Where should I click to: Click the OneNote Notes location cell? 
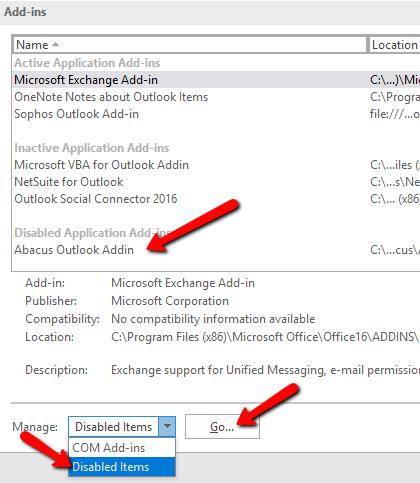click(395, 97)
